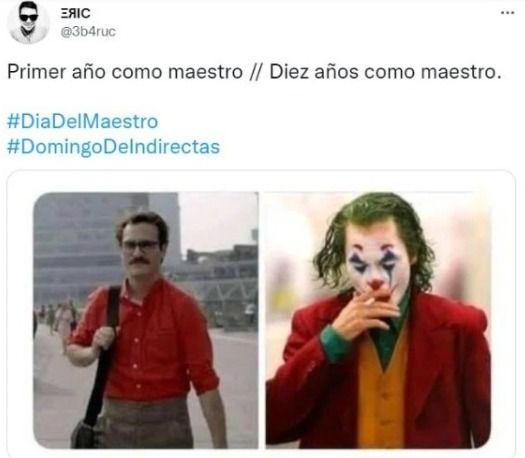Click the words 'Primer año como maestro'
The image size is (525, 458).
click(125, 72)
